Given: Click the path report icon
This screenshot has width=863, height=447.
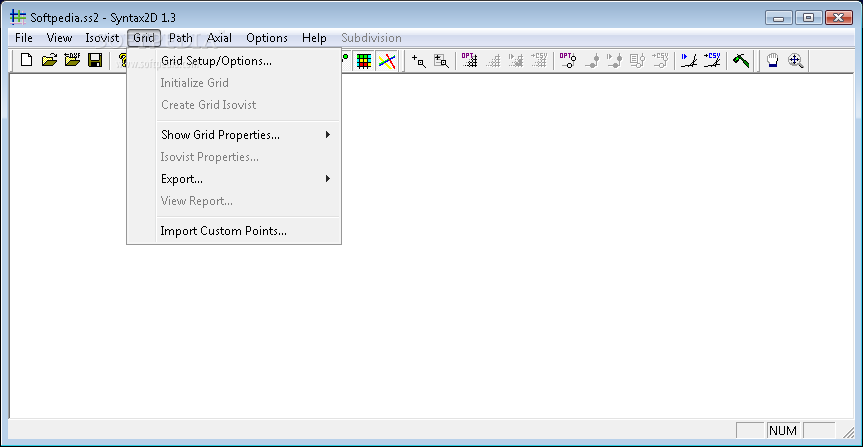Looking at the screenshot, I should (637, 61).
